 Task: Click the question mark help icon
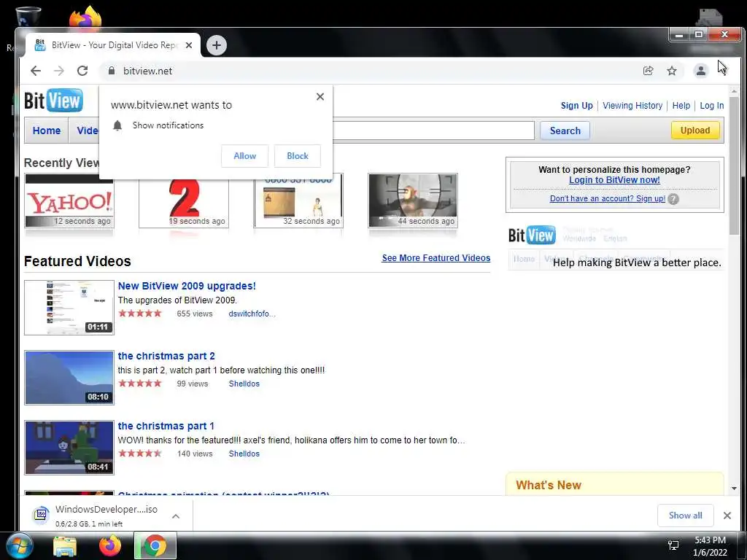click(673, 199)
